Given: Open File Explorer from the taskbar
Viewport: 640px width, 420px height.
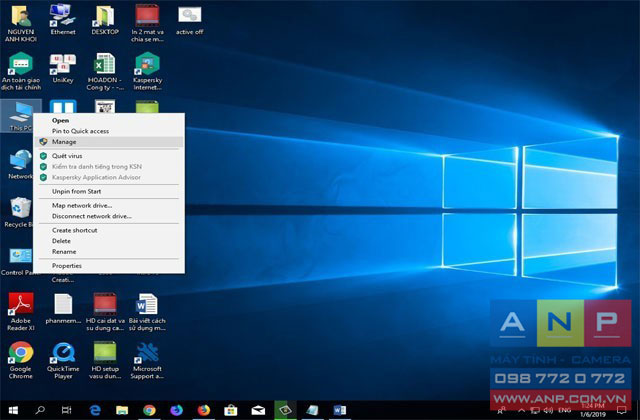Looking at the screenshot, I should [x=122, y=410].
